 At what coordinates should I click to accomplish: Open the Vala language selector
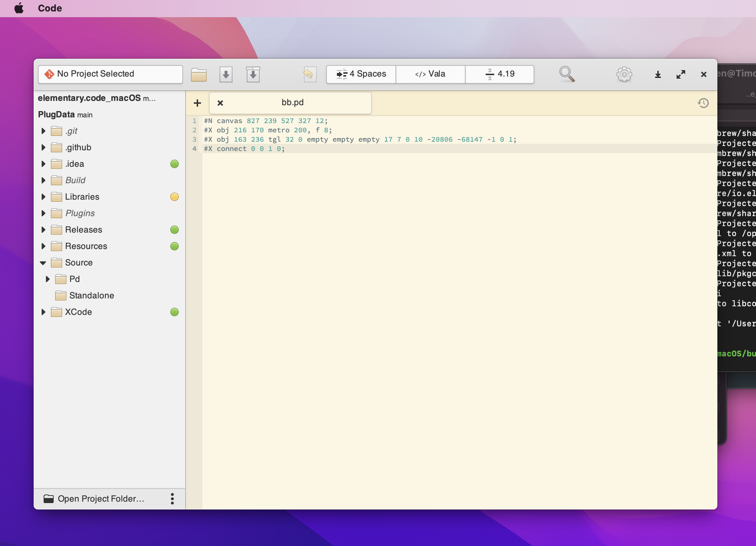click(x=430, y=74)
